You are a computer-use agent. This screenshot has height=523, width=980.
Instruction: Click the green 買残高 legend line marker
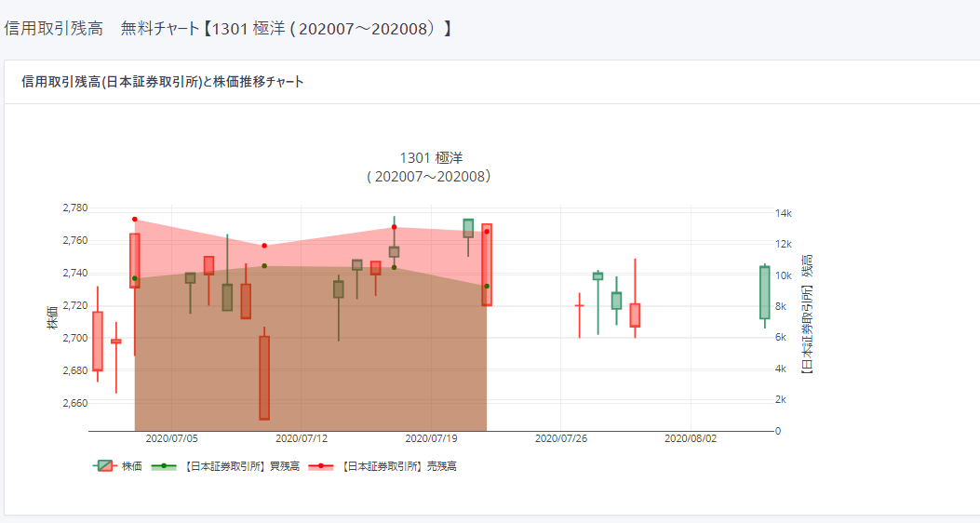163,466
